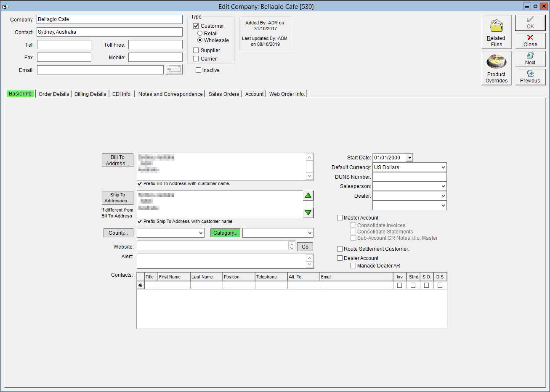Check Manage Dealer AR checkbox
The height and width of the screenshot is (392, 550).
[x=353, y=266]
